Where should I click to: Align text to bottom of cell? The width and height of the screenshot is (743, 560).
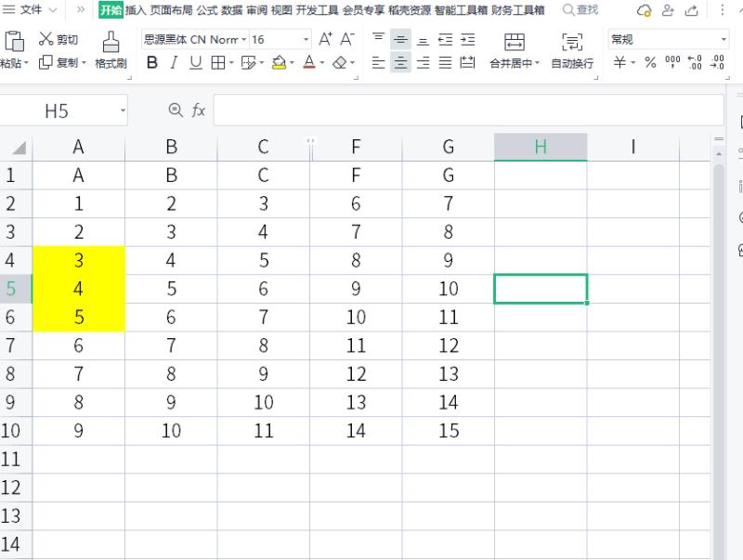pyautogui.click(x=423, y=39)
